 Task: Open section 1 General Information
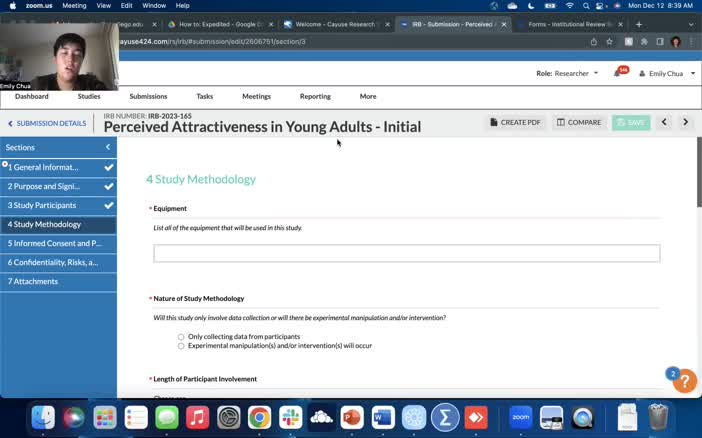[x=58, y=167]
